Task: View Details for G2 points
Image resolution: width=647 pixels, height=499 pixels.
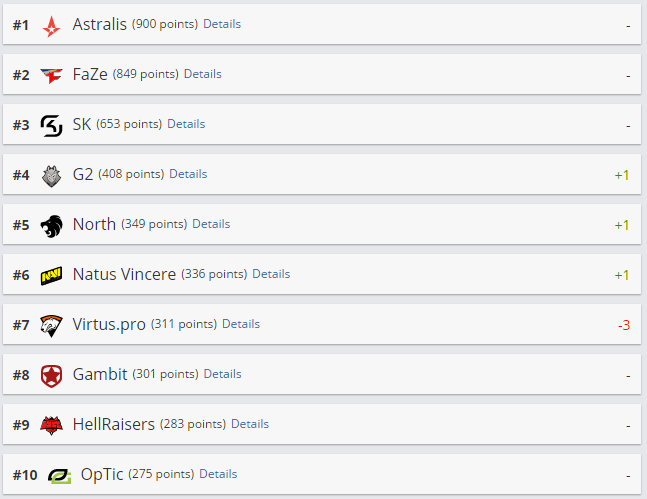Action: pos(188,174)
